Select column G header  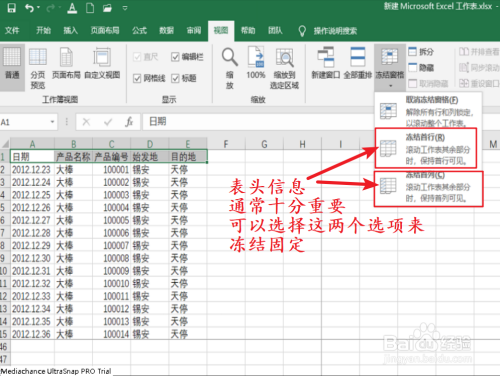pos(264,144)
